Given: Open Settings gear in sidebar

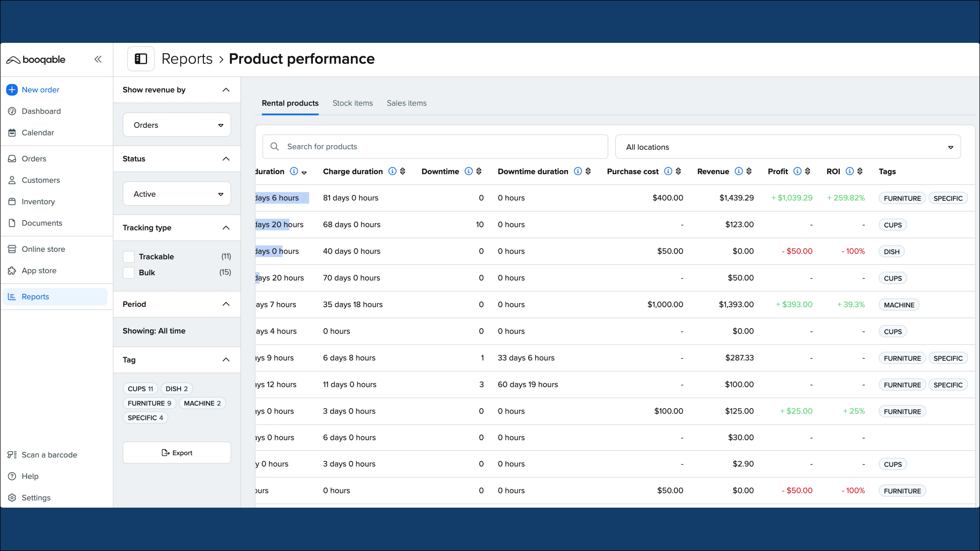Looking at the screenshot, I should [12, 498].
